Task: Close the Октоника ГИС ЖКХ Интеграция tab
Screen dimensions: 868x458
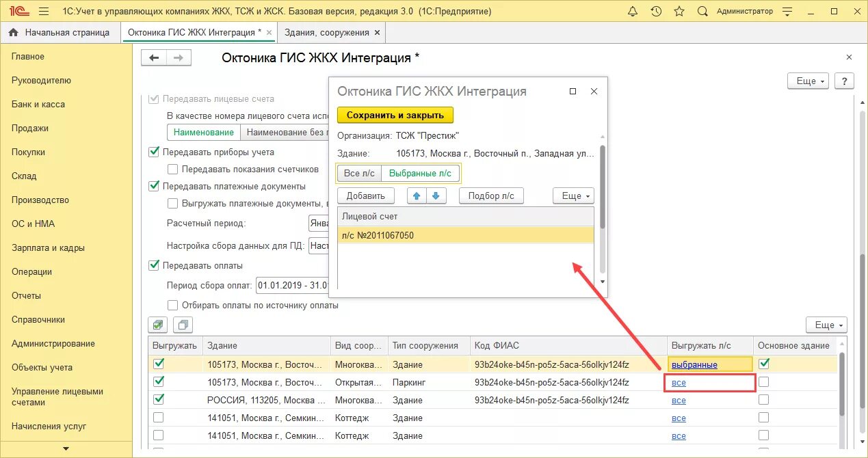Action: point(269,32)
